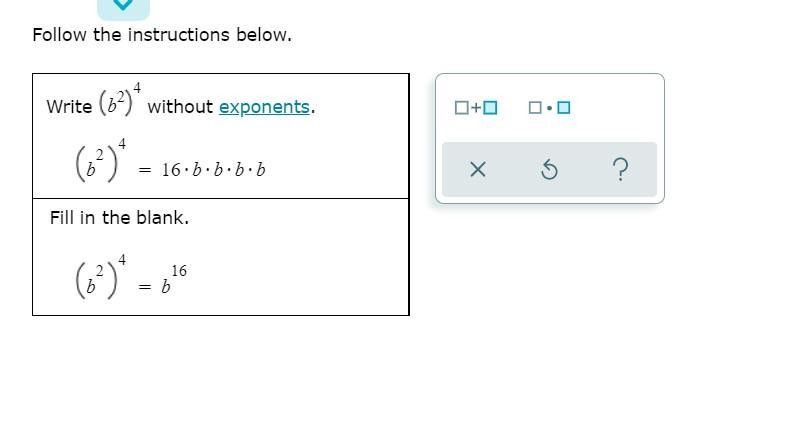Screen dimensions: 797x435
Task: Select the exponent 16 blank field
Action: (x=179, y=270)
